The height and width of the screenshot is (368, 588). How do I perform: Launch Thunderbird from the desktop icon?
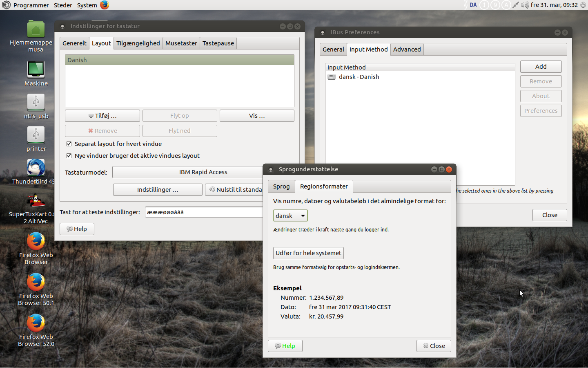(x=36, y=168)
